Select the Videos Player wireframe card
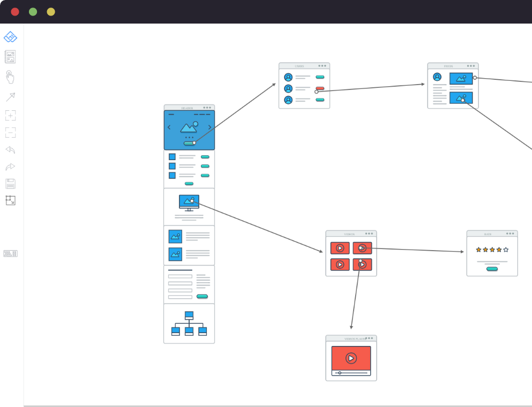Image resolution: width=532 pixels, height=407 pixels. pyautogui.click(x=351, y=358)
